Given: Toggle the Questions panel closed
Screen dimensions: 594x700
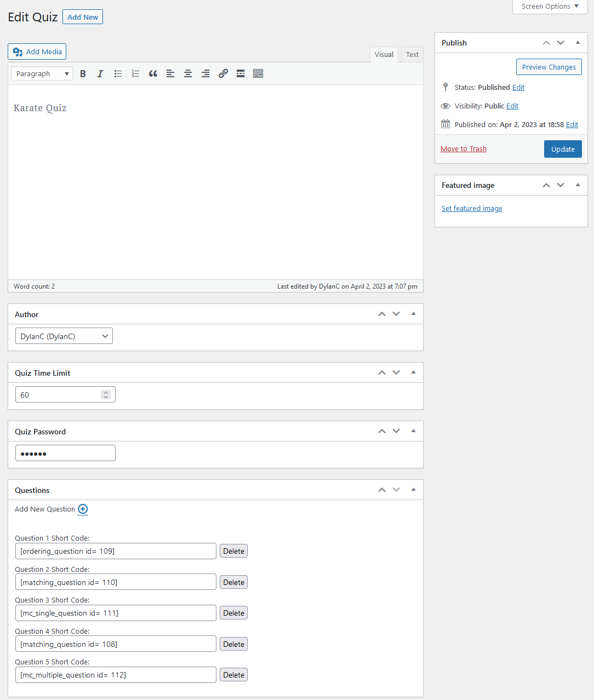Looking at the screenshot, I should coord(413,490).
